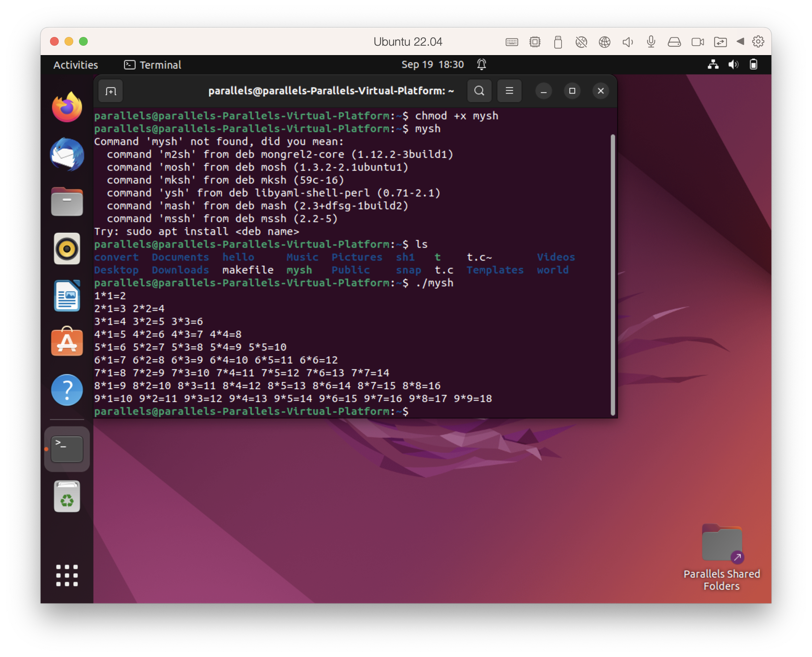The height and width of the screenshot is (657, 812).
Task: Click Parallels speaker icon in title bar
Action: (627, 42)
